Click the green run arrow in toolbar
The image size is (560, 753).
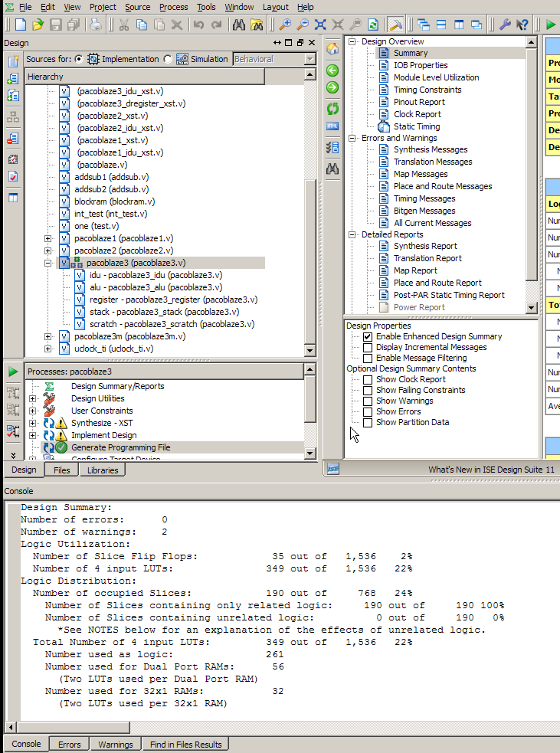click(x=550, y=25)
